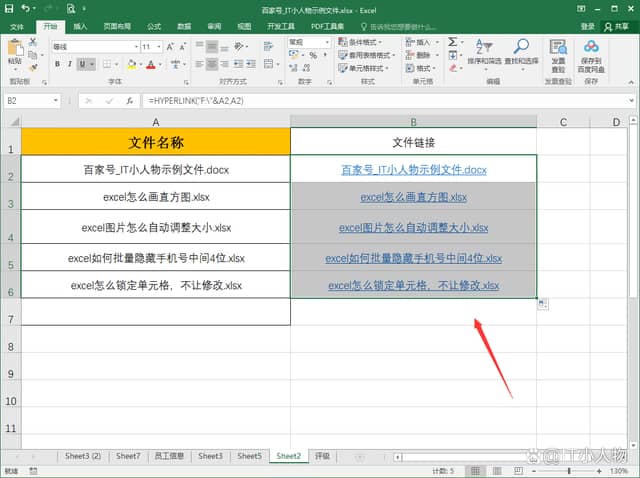Open the excel怎么画直方图.xlsx hyperlink in column B
This screenshot has height=478, width=640.
[x=413, y=198]
